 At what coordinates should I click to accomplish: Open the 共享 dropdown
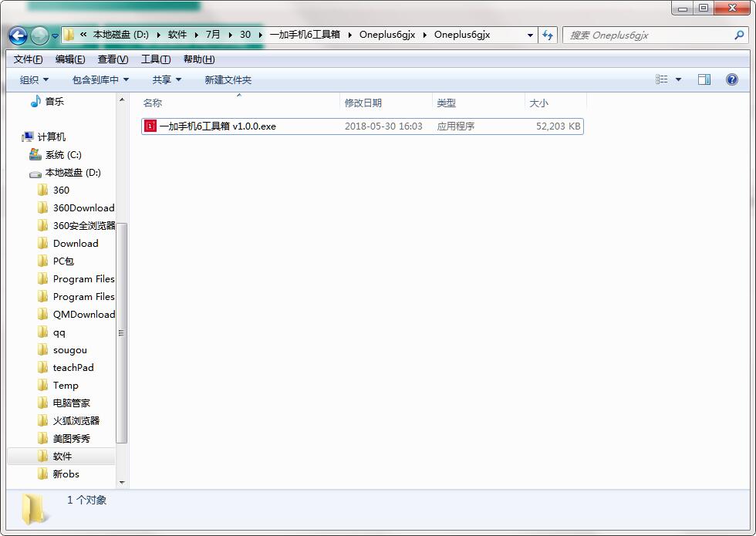167,79
